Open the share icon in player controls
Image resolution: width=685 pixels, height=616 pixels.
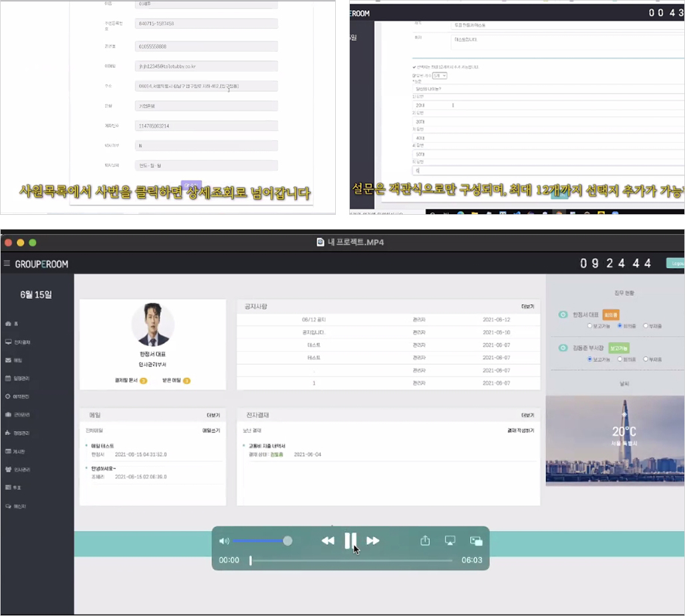point(425,541)
